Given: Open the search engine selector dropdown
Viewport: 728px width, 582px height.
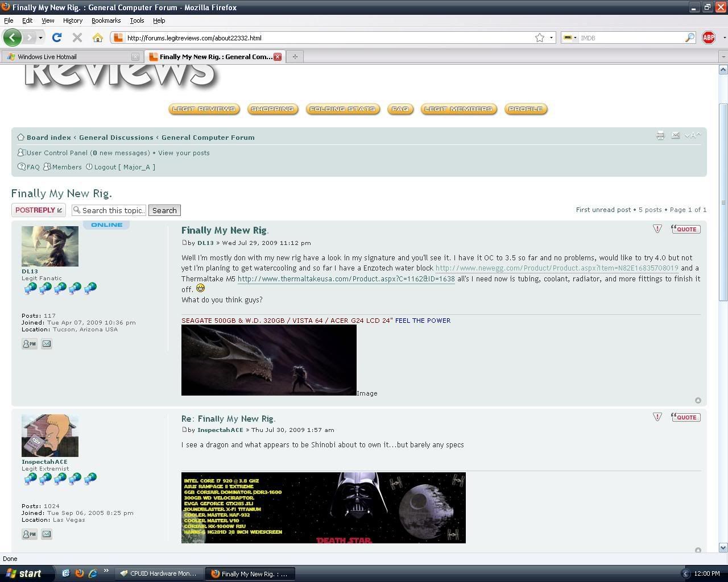Looking at the screenshot, I should tap(569, 38).
